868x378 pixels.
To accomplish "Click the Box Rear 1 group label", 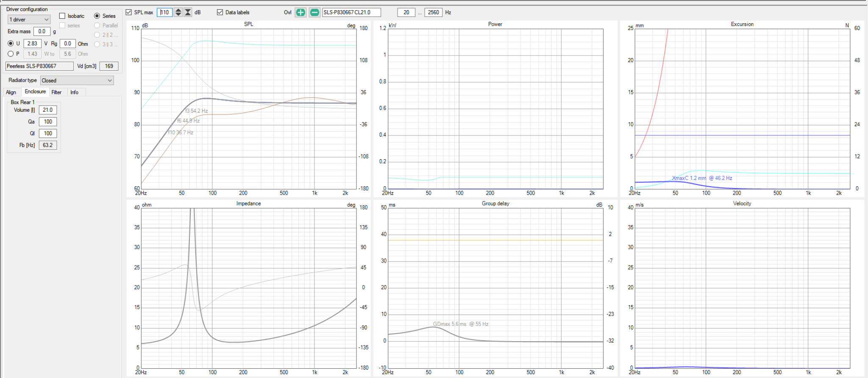I will [22, 102].
